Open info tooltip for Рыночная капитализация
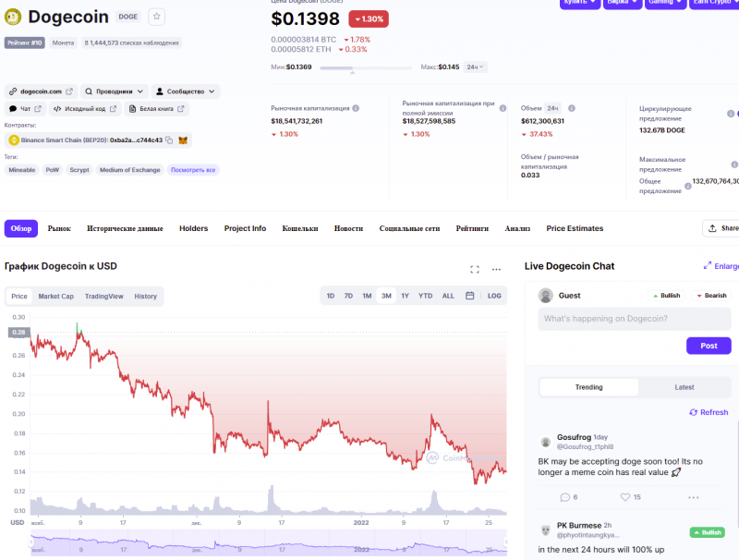 356,108
